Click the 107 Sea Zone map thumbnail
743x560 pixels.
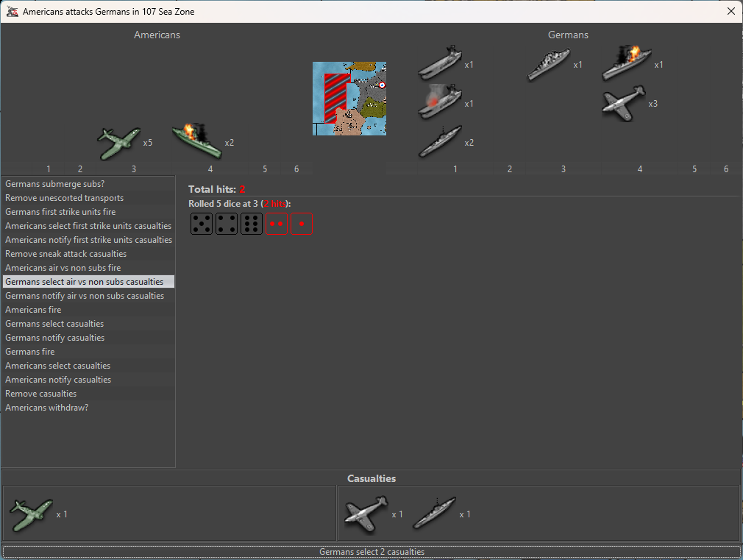[349, 99]
